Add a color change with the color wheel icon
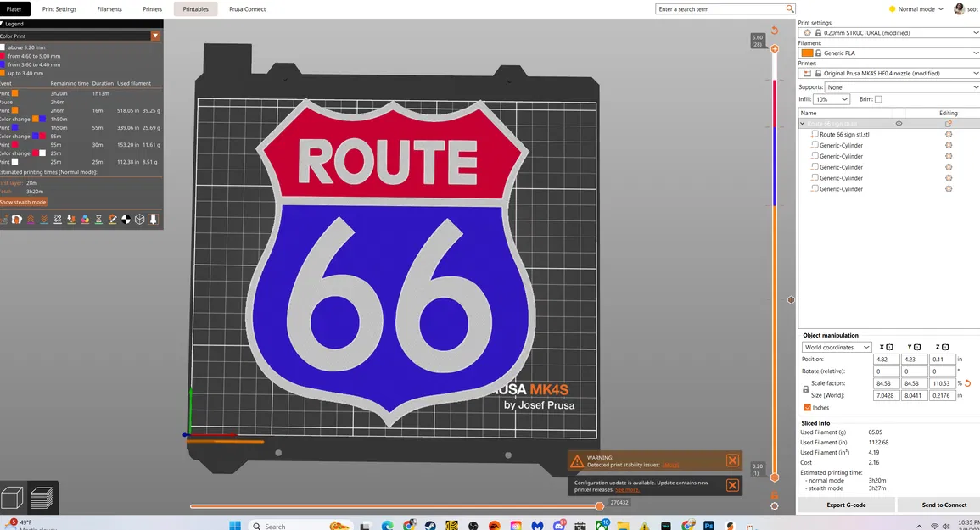980x530 pixels. 85,219
